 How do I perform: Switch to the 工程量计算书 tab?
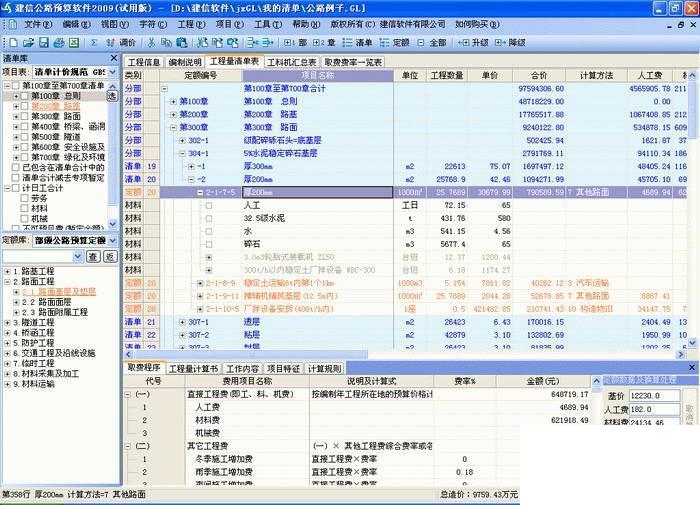tap(193, 368)
